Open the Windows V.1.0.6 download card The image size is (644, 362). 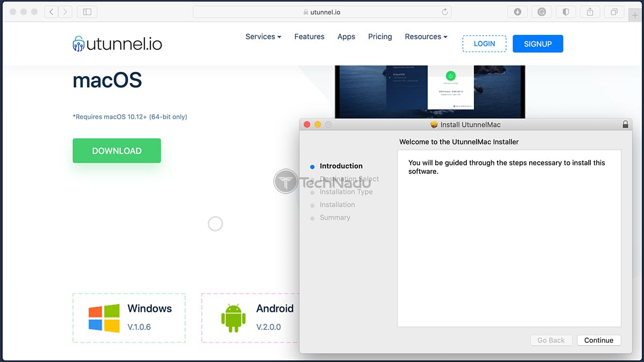pos(129,318)
